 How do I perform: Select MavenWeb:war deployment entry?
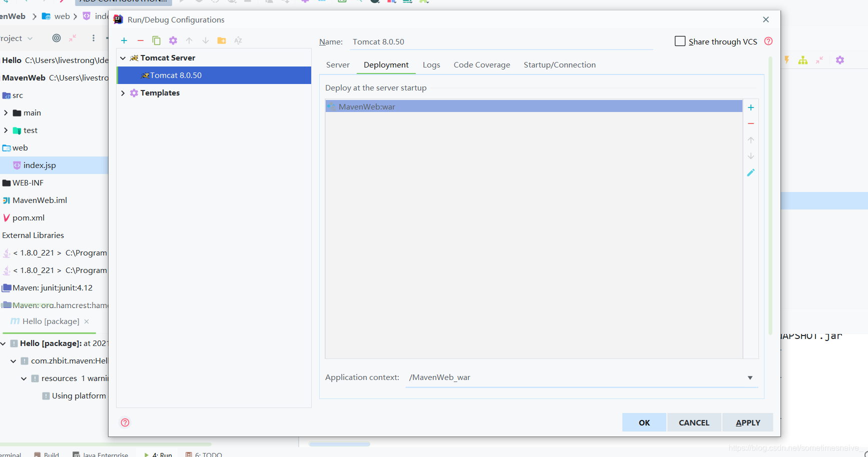point(534,106)
